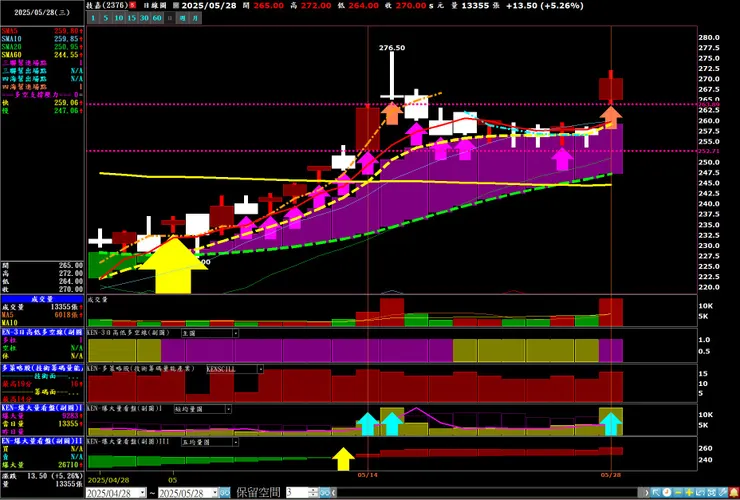Image resolution: width=740 pixels, height=500 pixels.
Task: Click the GO button after 保留空間 field
Action: [325, 493]
